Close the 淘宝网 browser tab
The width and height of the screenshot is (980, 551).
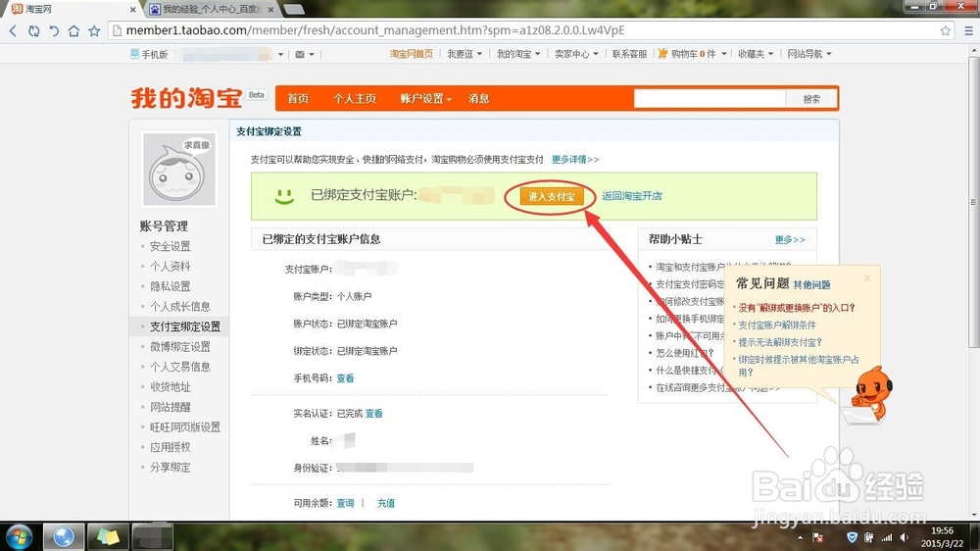tap(132, 10)
